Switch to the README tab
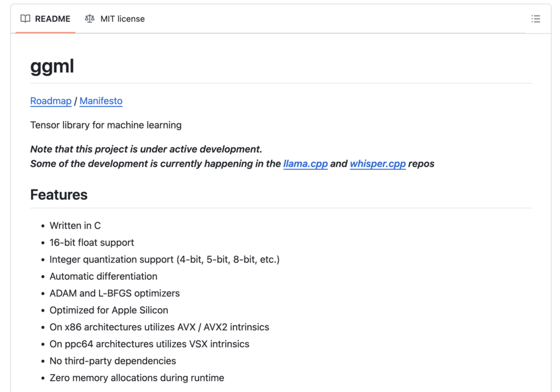 click(x=45, y=19)
